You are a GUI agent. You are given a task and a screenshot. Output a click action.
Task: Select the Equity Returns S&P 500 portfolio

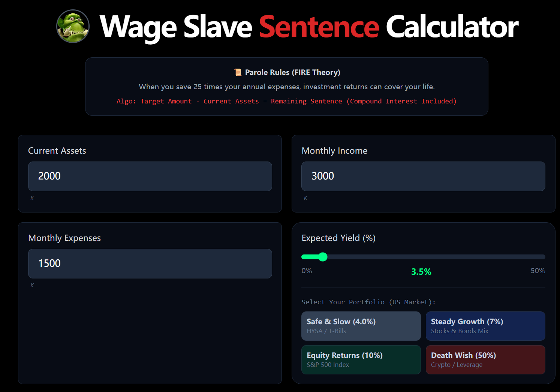tap(361, 359)
